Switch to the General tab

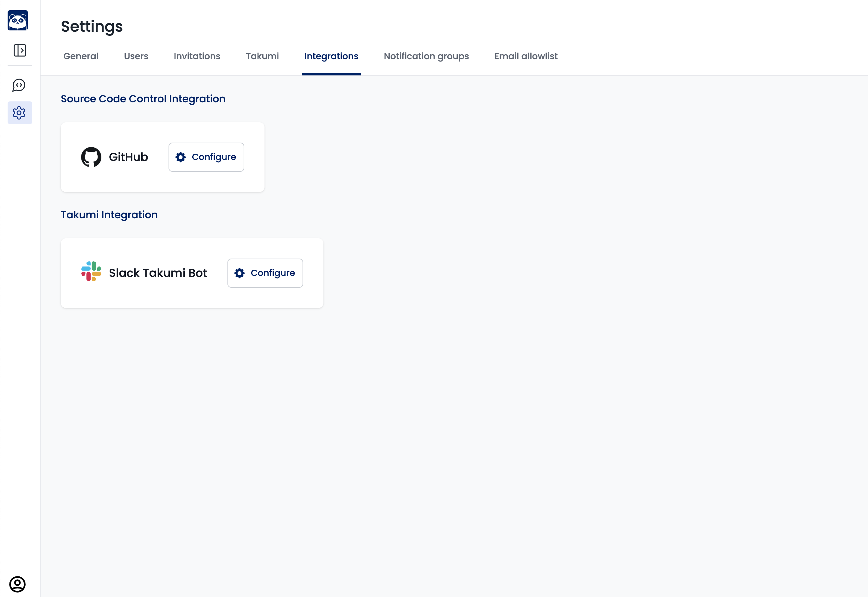pyautogui.click(x=81, y=56)
